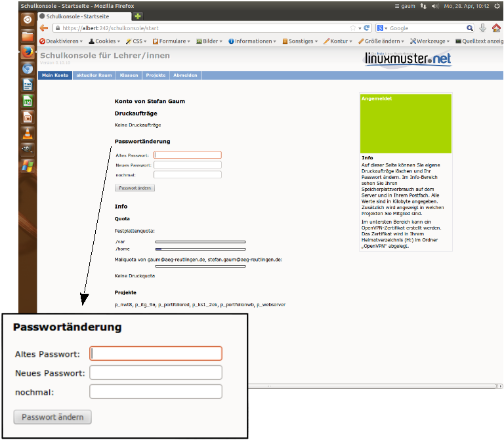
Task: Expand the Deaktivieren developer toolbar menu
Action: point(61,41)
